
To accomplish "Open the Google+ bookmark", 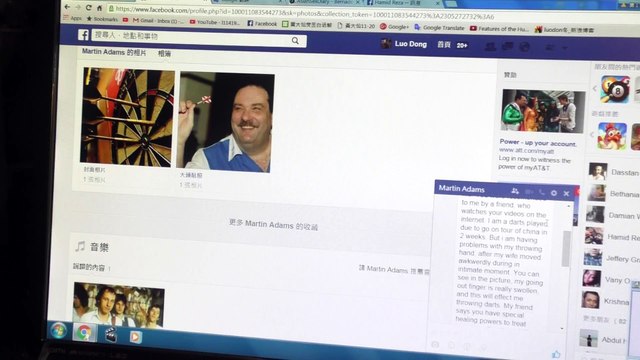I will (394, 27).
